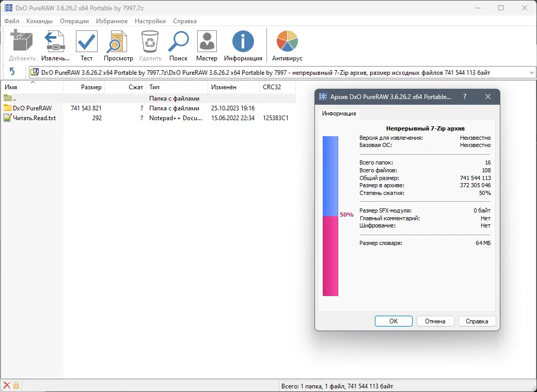Open the address bar path dropdown
Image resolution: width=537 pixels, height=392 pixels.
(x=532, y=72)
